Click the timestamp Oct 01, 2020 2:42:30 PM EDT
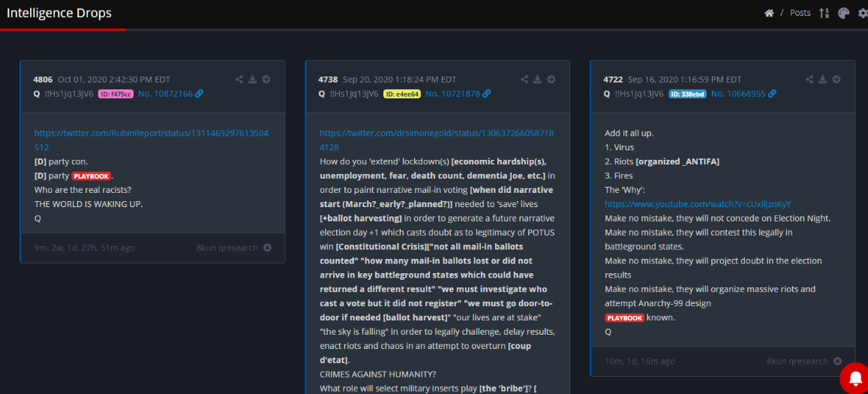Viewport: 868px width, 394px height. tap(115, 80)
